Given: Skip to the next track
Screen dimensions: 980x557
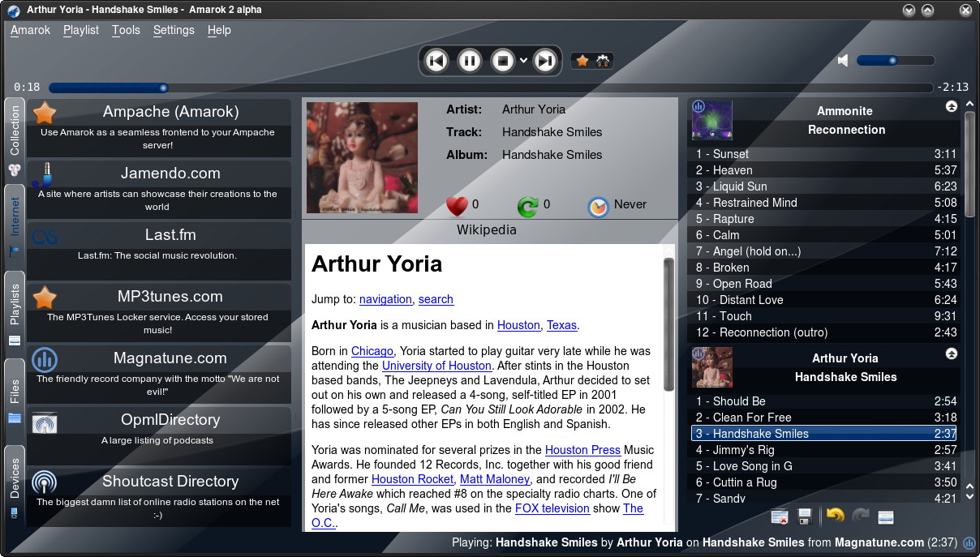Looking at the screenshot, I should coord(546,61).
